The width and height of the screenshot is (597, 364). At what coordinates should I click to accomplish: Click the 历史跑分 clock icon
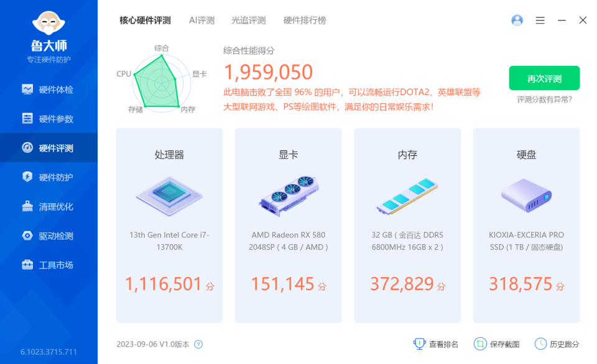point(540,344)
